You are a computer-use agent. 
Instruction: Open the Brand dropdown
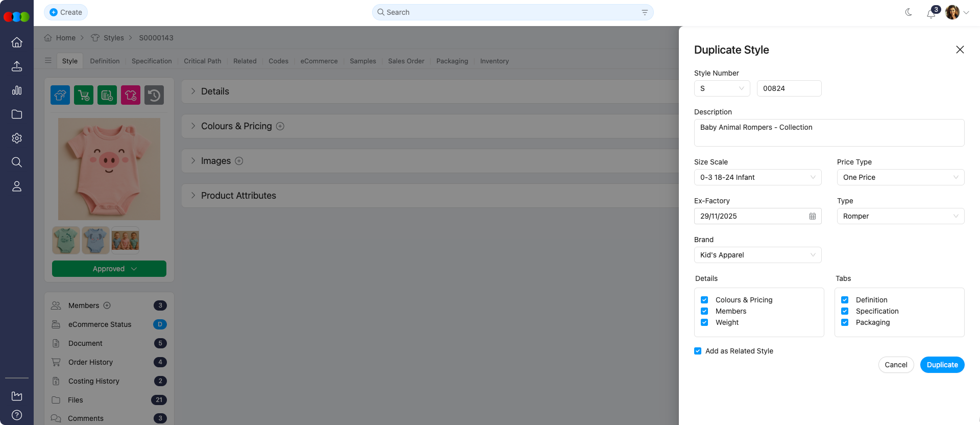[757, 255]
